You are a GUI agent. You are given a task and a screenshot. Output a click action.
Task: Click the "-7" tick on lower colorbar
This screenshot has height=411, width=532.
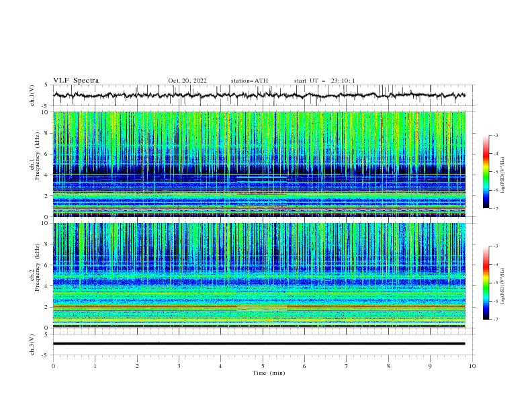(495, 319)
